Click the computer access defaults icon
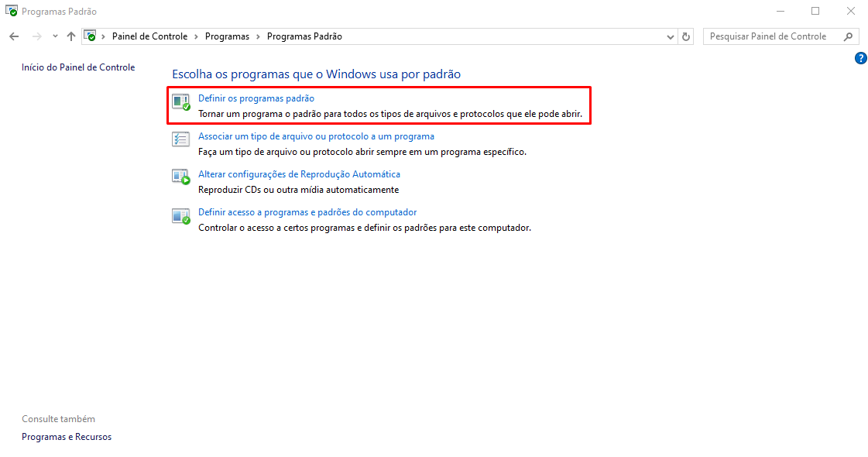 click(x=180, y=215)
